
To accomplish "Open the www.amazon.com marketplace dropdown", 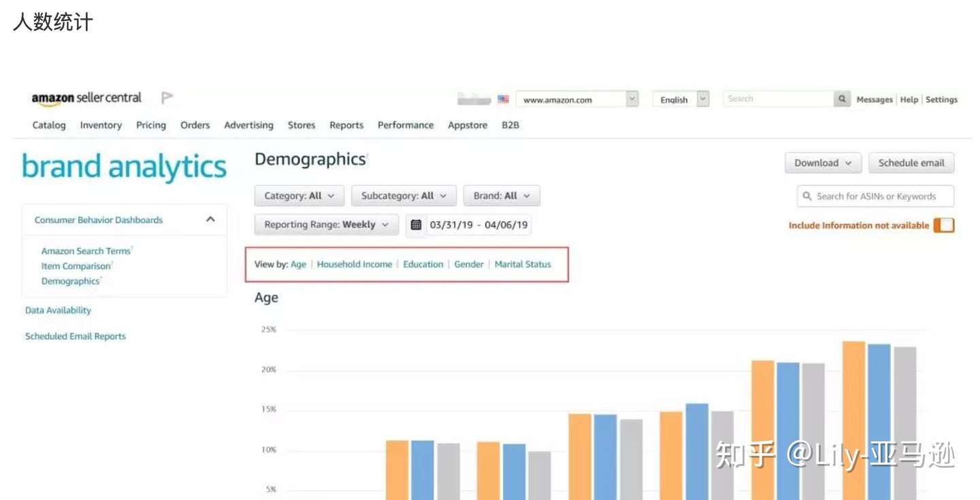I will click(x=577, y=99).
